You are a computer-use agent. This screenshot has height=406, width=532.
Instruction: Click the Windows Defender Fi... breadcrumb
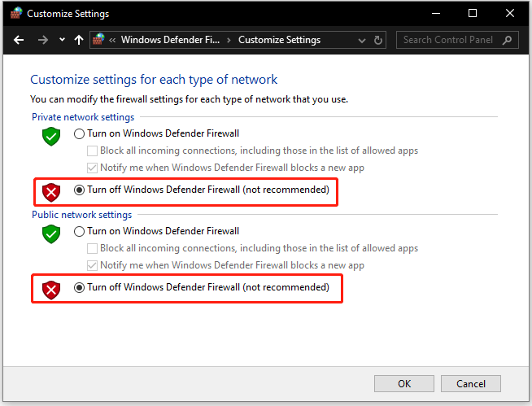[x=169, y=40]
